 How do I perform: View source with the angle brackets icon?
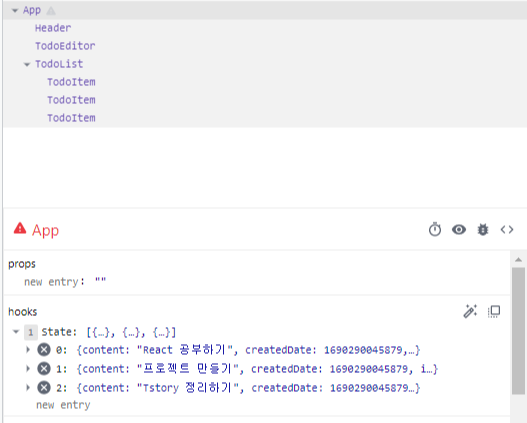[507, 229]
